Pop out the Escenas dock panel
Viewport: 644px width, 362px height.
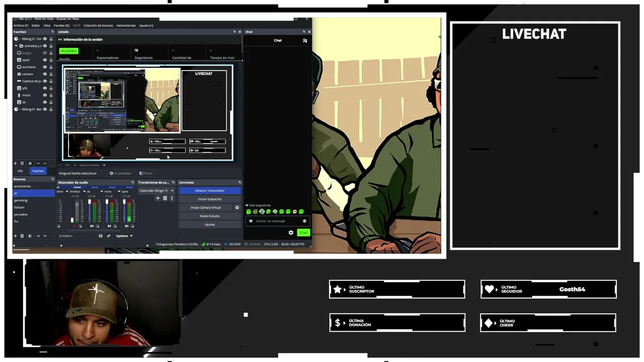[x=52, y=179]
